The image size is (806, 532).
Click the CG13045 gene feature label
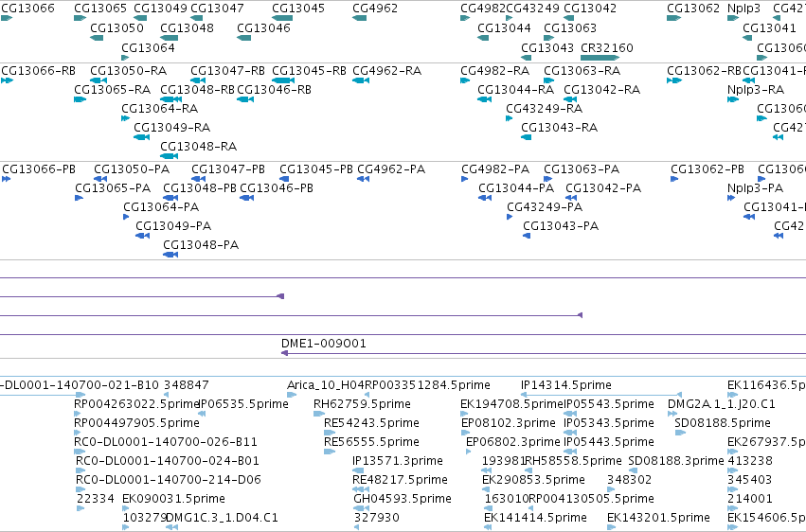coord(298,9)
